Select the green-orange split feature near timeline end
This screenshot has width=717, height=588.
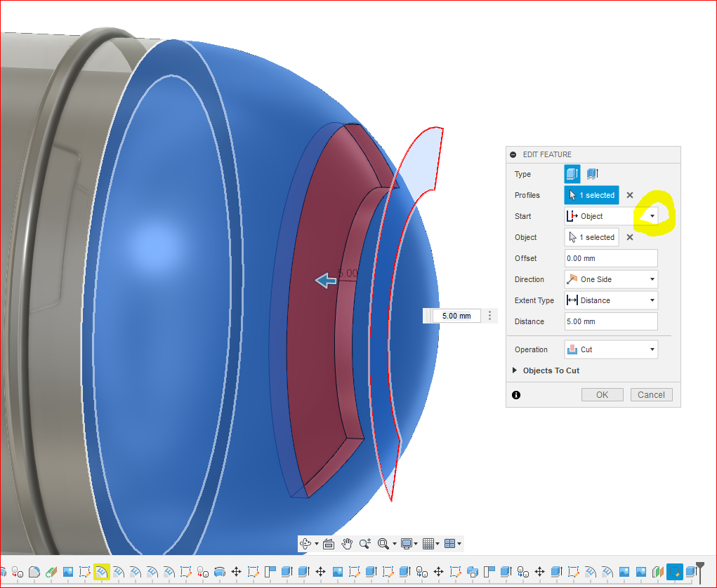657,572
